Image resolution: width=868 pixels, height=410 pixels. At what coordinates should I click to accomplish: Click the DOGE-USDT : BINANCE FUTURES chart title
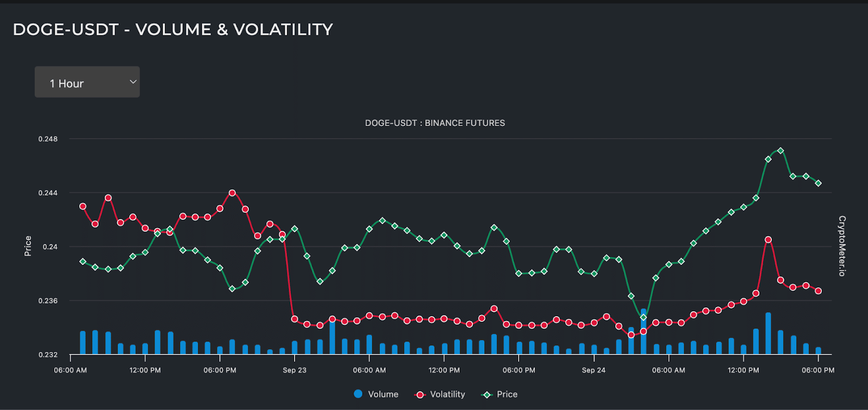click(435, 123)
